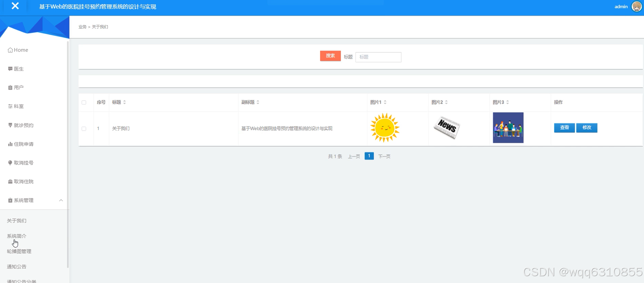
Task: Sort table by 图片1 column
Action: pyautogui.click(x=385, y=102)
